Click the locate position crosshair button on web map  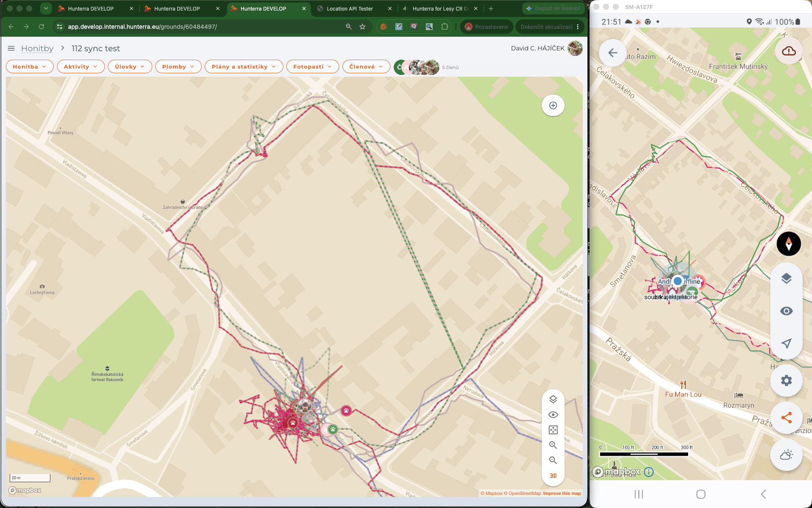tap(553, 105)
